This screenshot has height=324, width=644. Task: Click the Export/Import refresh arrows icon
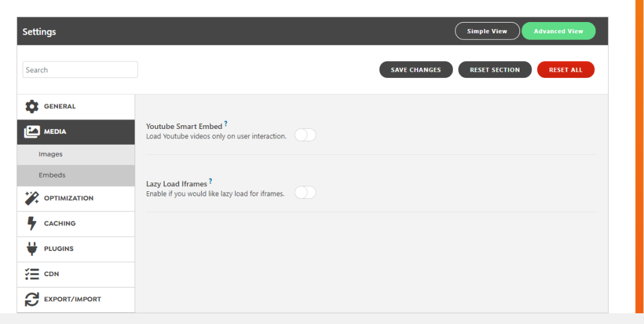31,299
